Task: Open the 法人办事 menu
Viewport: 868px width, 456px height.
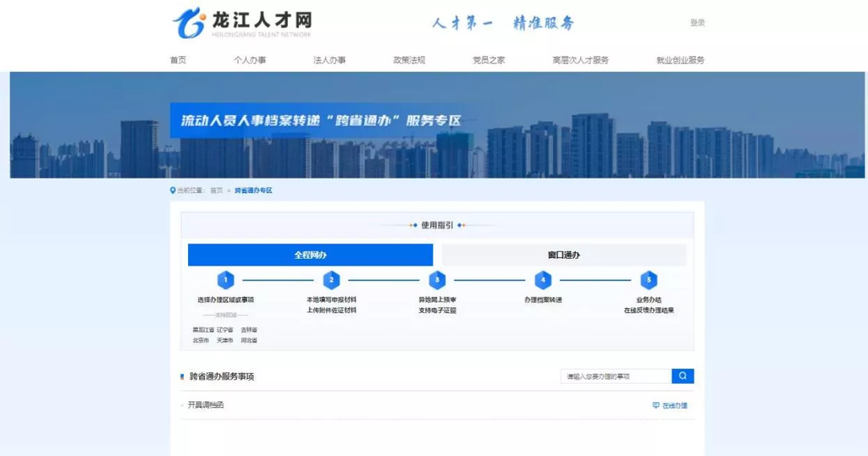Action: click(330, 60)
